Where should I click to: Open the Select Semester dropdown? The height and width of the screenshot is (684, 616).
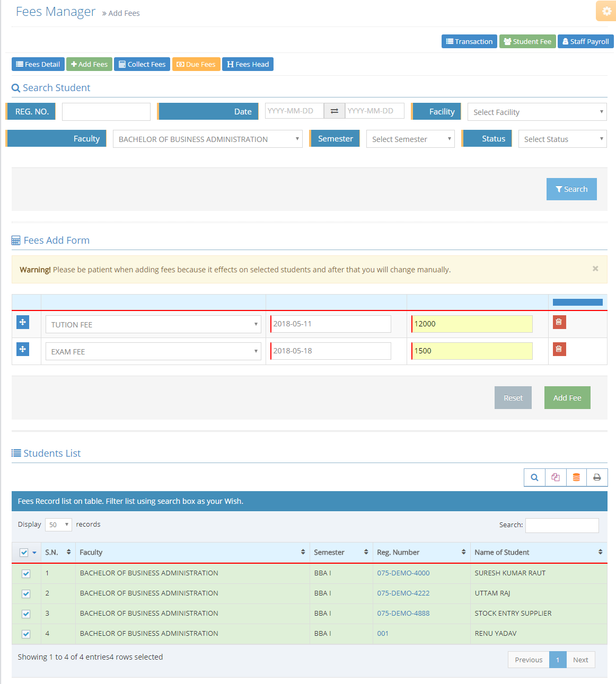[x=410, y=139]
